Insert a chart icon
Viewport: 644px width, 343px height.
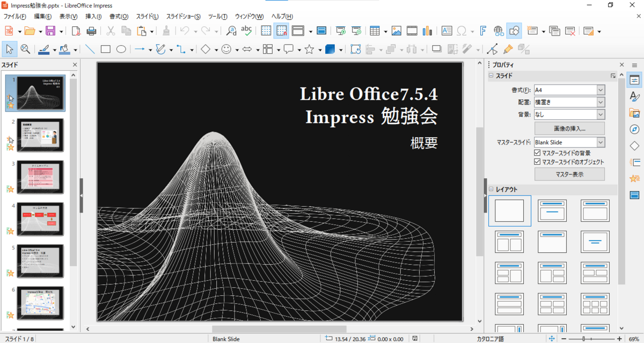tap(427, 31)
